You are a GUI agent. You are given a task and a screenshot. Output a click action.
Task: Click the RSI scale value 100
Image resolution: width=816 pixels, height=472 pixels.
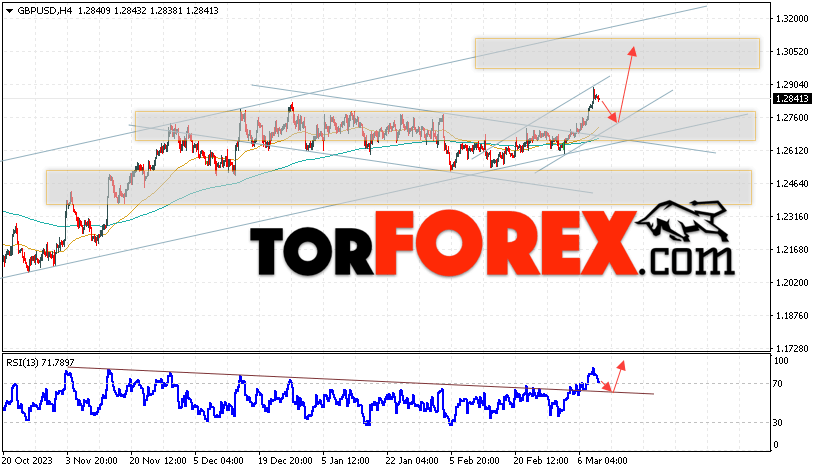point(781,361)
